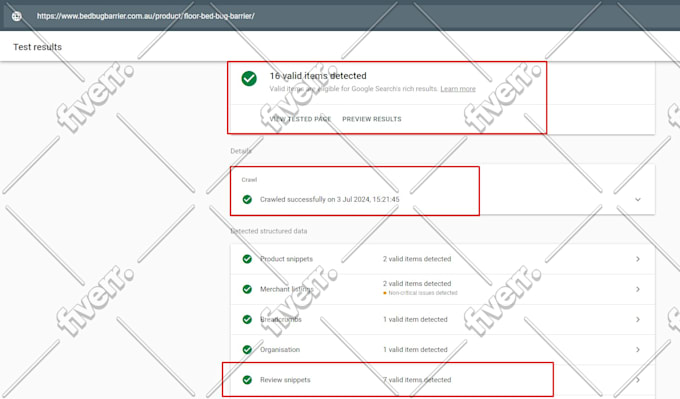Click Breadcrumbs '1 valid item detected' count

pos(415,320)
